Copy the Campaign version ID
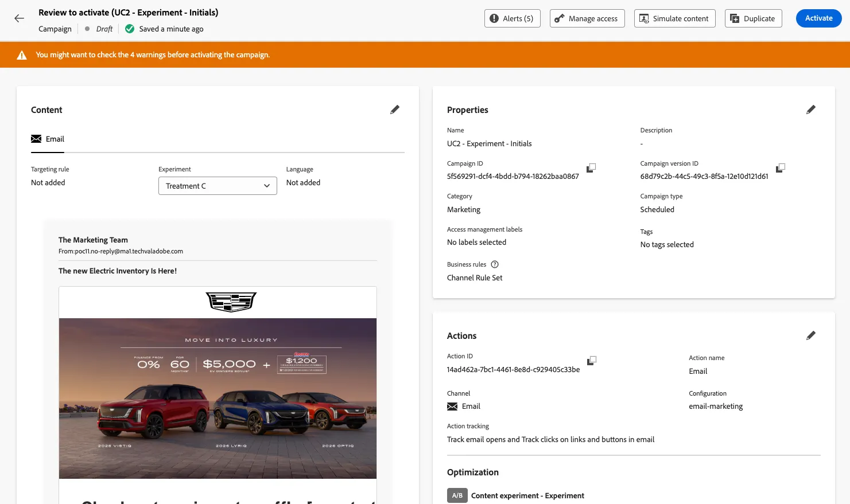Image resolution: width=850 pixels, height=504 pixels. coord(781,168)
